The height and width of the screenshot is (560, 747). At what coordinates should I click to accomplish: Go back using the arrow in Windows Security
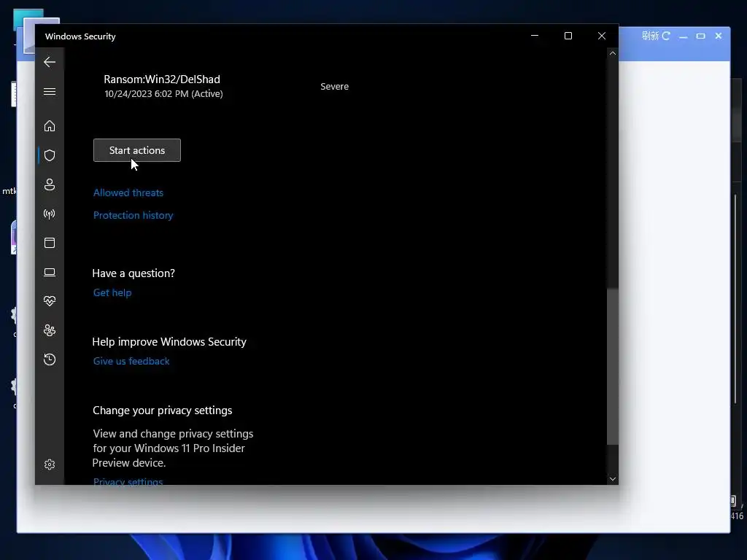click(x=50, y=62)
